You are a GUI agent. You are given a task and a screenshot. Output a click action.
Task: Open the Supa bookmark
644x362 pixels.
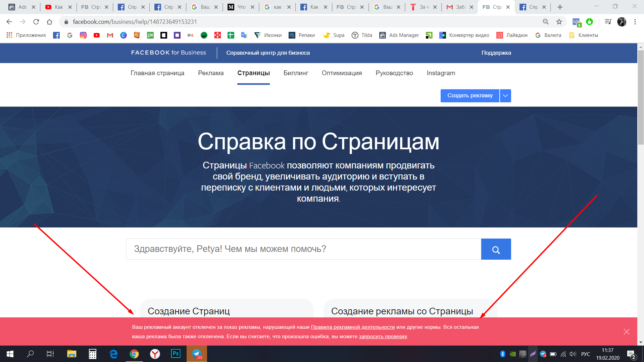[x=334, y=35]
